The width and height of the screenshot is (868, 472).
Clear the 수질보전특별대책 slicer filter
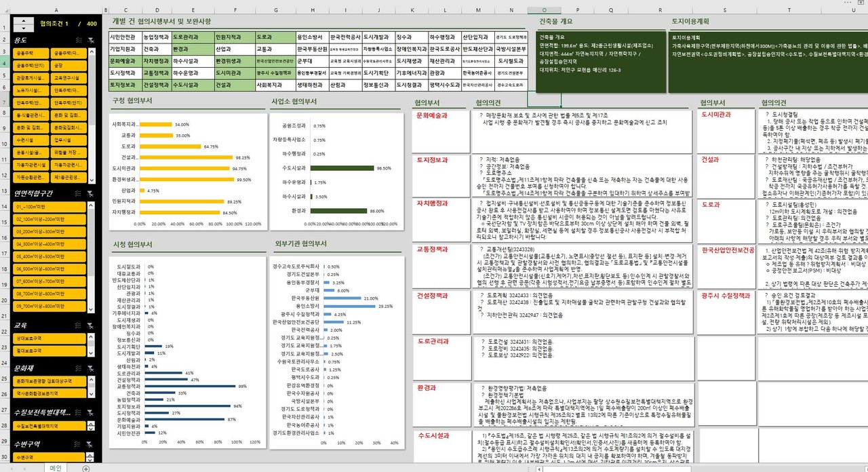click(91, 412)
